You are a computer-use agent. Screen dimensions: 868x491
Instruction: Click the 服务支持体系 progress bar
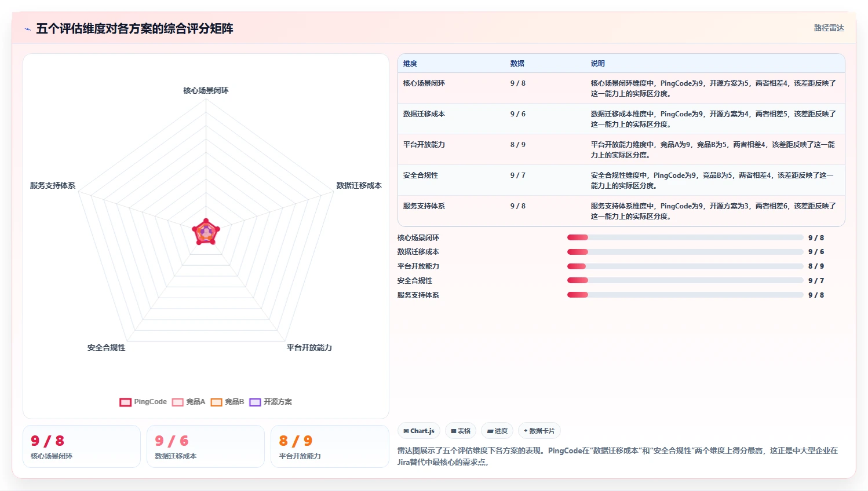[685, 295]
